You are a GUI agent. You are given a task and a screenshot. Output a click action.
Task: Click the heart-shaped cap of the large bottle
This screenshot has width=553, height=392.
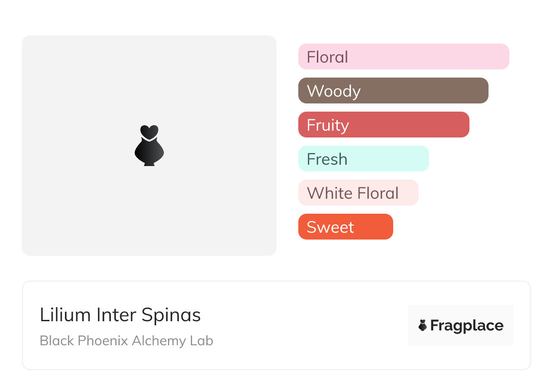[x=149, y=131]
